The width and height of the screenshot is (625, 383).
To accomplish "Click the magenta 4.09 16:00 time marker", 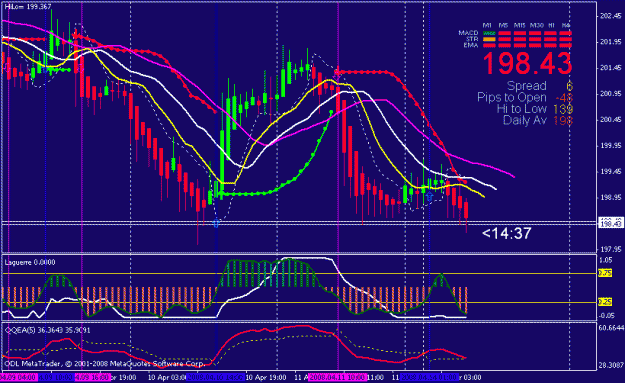I will click(92, 377).
